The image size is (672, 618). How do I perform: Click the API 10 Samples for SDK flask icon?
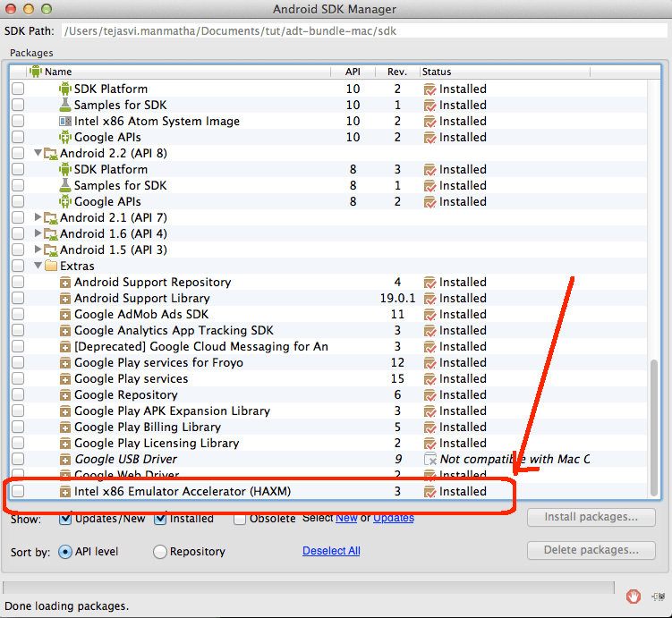point(65,105)
